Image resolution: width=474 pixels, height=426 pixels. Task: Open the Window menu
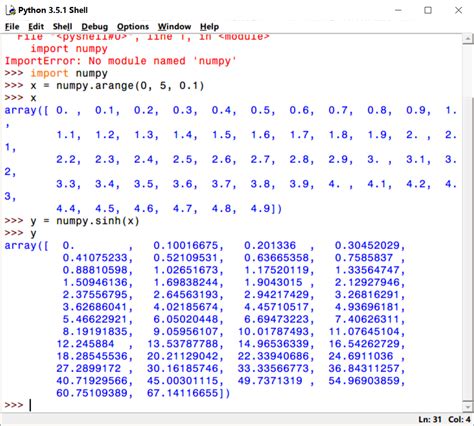[x=174, y=27]
